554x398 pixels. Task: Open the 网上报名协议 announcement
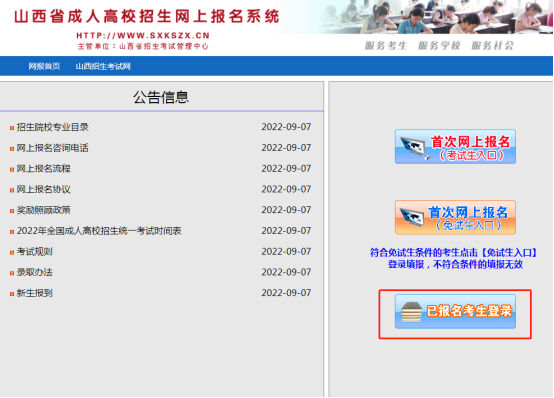click(x=44, y=189)
